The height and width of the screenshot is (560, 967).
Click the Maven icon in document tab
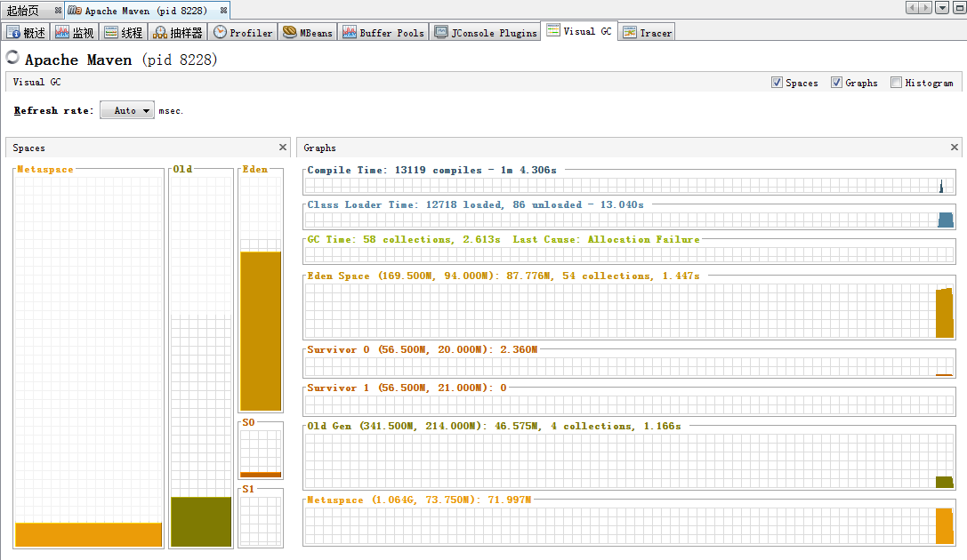(x=75, y=11)
